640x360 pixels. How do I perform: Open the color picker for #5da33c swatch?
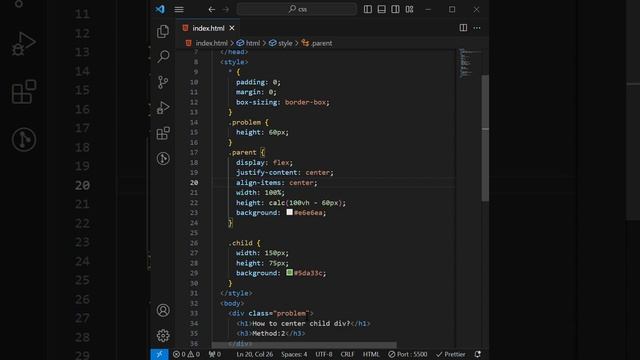289,273
